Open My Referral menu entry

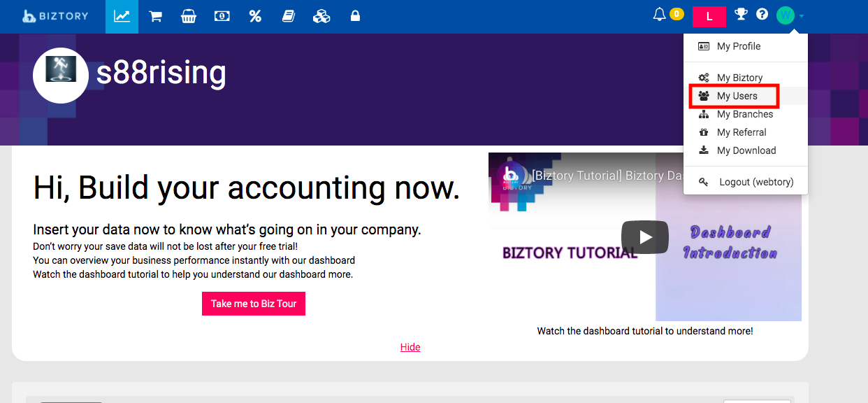tap(746, 132)
